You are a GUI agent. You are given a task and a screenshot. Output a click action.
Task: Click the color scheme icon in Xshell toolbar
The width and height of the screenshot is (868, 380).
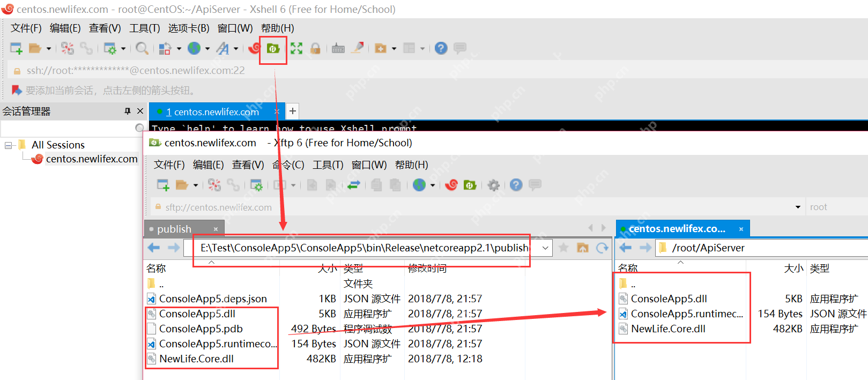pos(165,48)
